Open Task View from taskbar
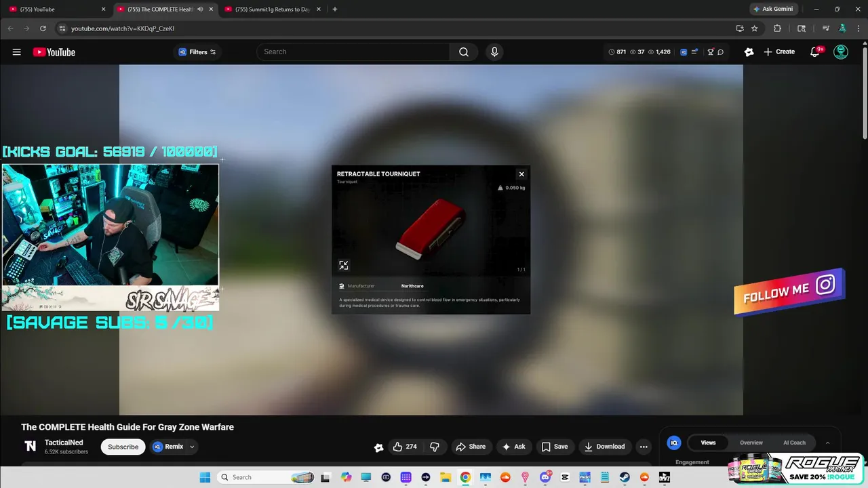The image size is (868, 488). [x=325, y=477]
